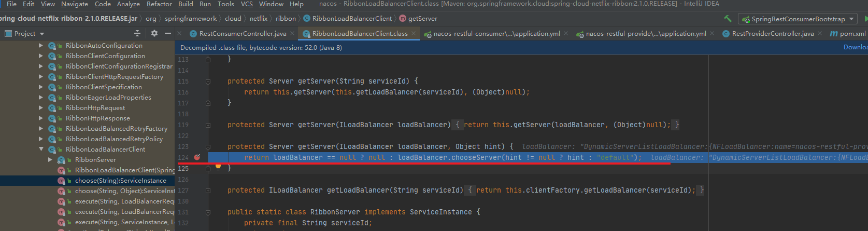Expand RibbonHttpResponse tree node
Viewport: 868px width, 231px height.
pos(41,118)
